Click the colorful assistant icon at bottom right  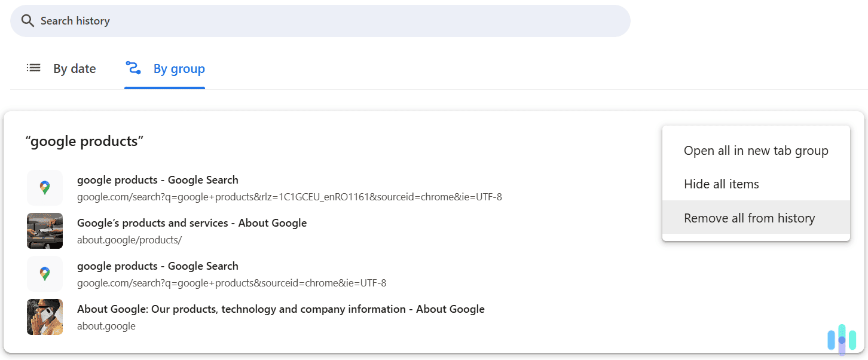point(842,339)
